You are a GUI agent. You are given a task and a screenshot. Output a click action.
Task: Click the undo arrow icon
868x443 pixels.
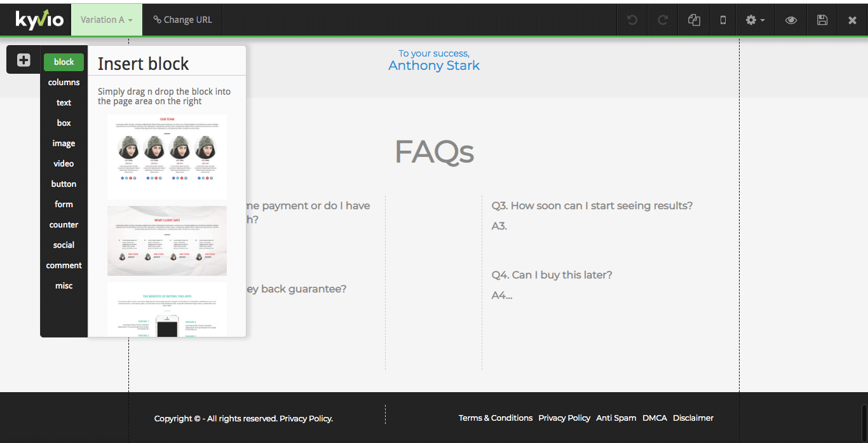pyautogui.click(x=632, y=20)
